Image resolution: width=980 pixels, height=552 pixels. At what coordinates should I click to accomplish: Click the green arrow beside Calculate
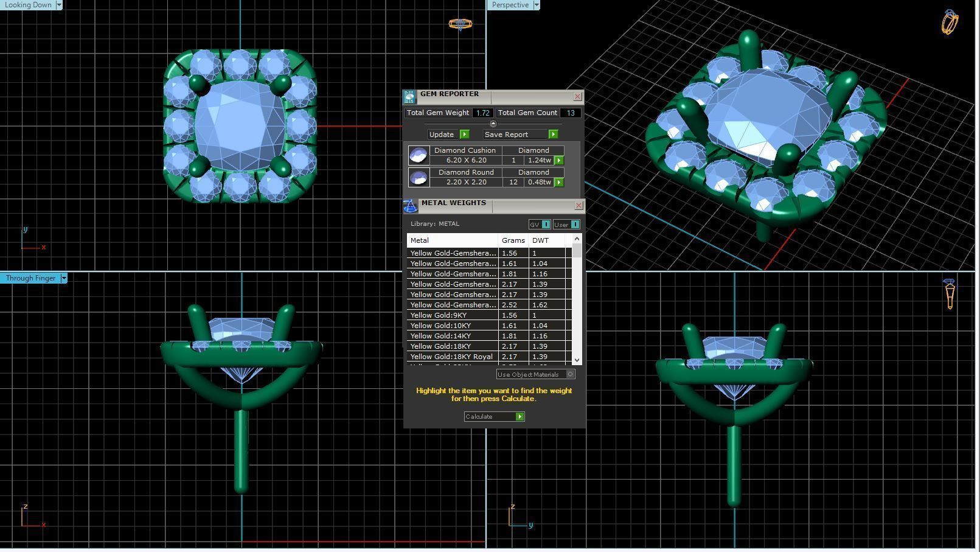point(520,417)
